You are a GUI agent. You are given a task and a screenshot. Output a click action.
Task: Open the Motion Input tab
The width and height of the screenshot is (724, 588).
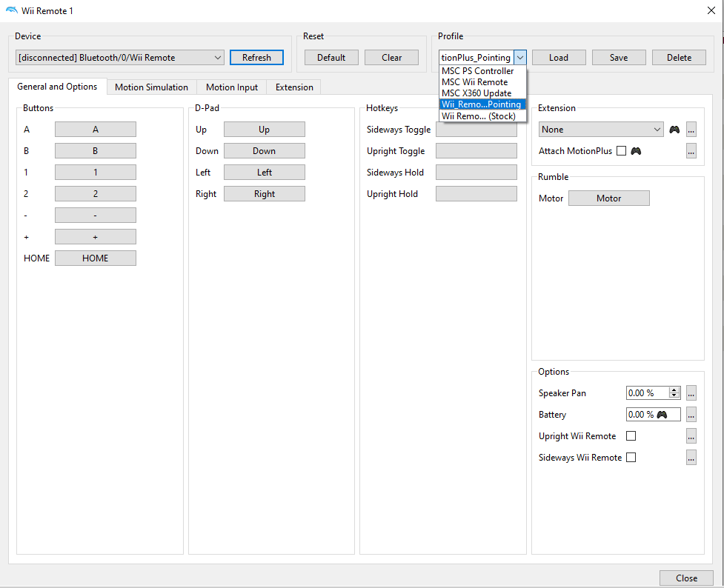pos(232,87)
